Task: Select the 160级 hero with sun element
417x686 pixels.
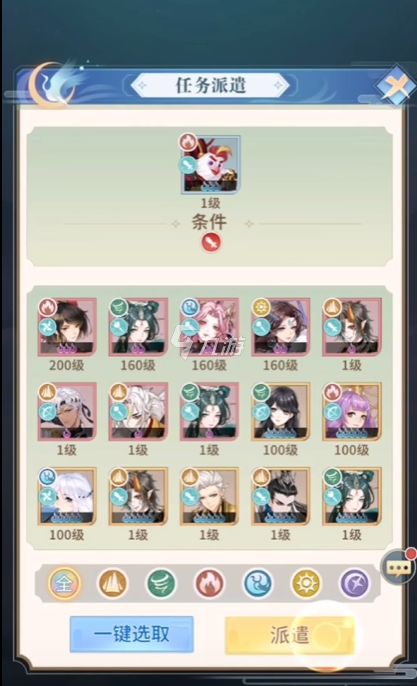Action: [x=280, y=327]
